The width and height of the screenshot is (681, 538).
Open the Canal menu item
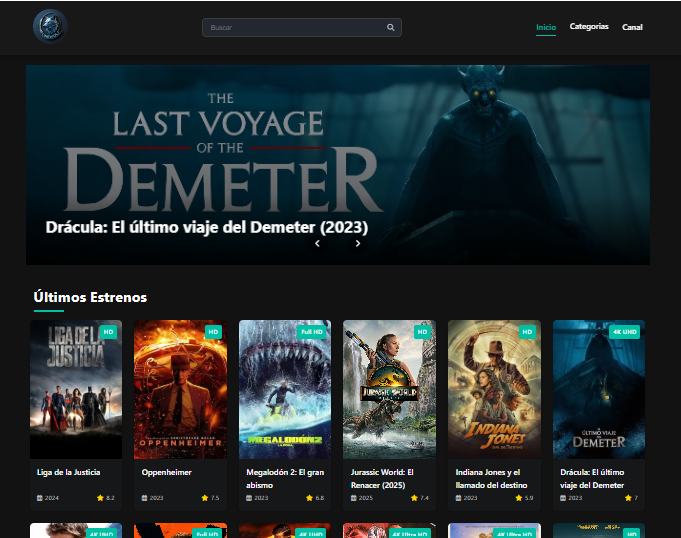click(632, 27)
